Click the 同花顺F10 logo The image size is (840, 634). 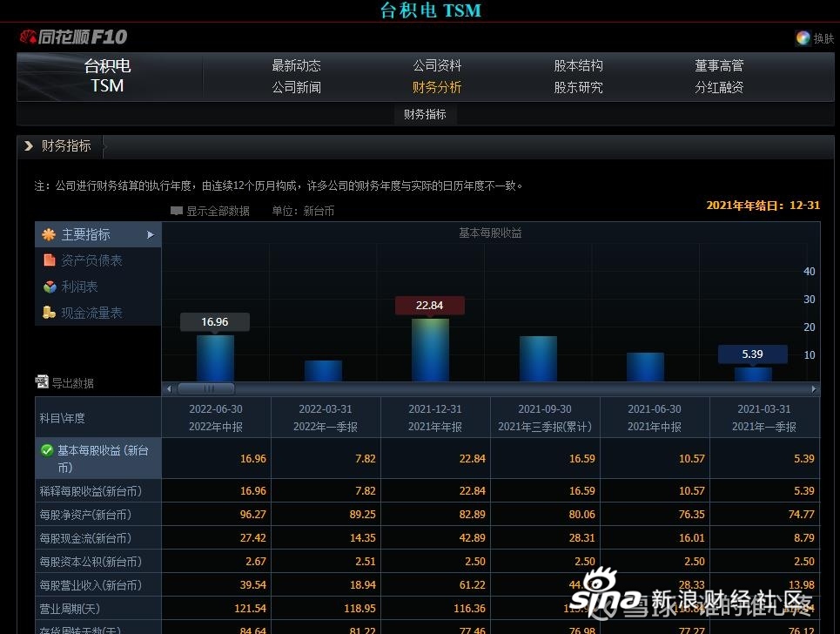coord(73,37)
